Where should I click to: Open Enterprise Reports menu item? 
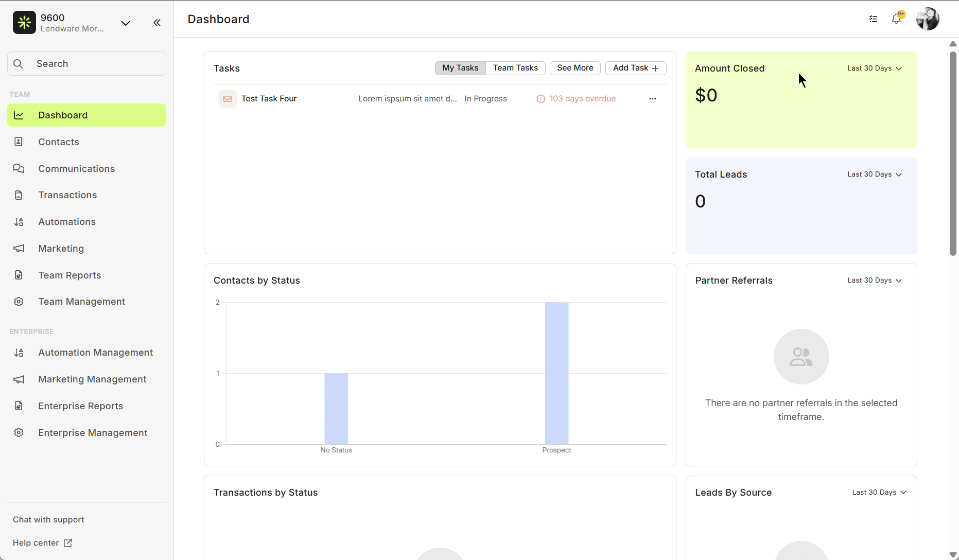80,406
